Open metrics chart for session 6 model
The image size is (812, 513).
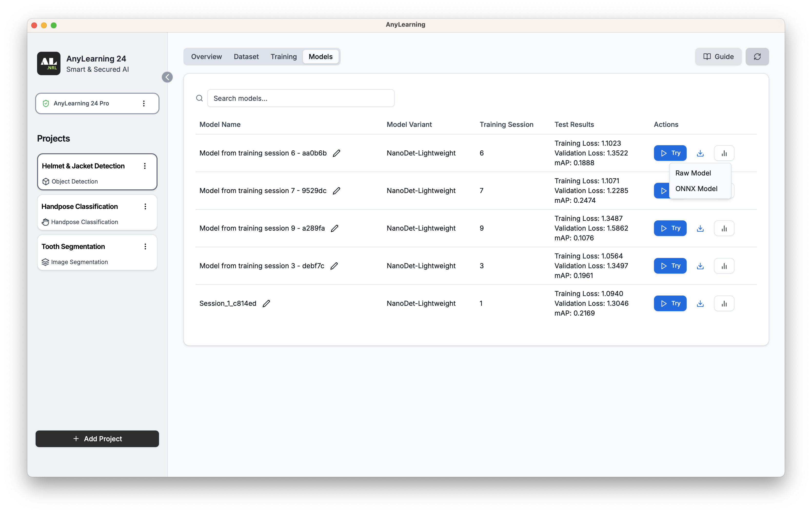724,153
